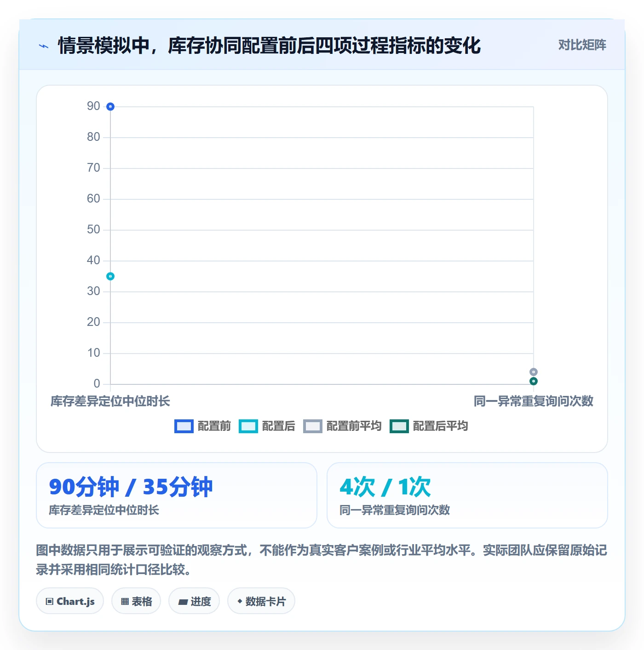The width and height of the screenshot is (644, 650).
Task: Click the cyan 配置后 legend color box
Action: 248,426
